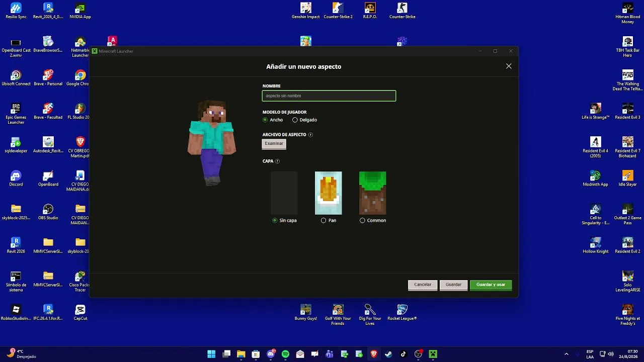Choose the Sin capa option
644x362 pixels.
pos(275,220)
